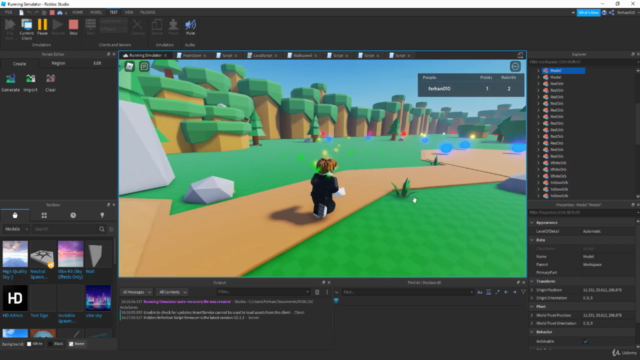640x360 pixels.
Task: Open the Toolbox Marketplace bag tab
Action: 15,215
